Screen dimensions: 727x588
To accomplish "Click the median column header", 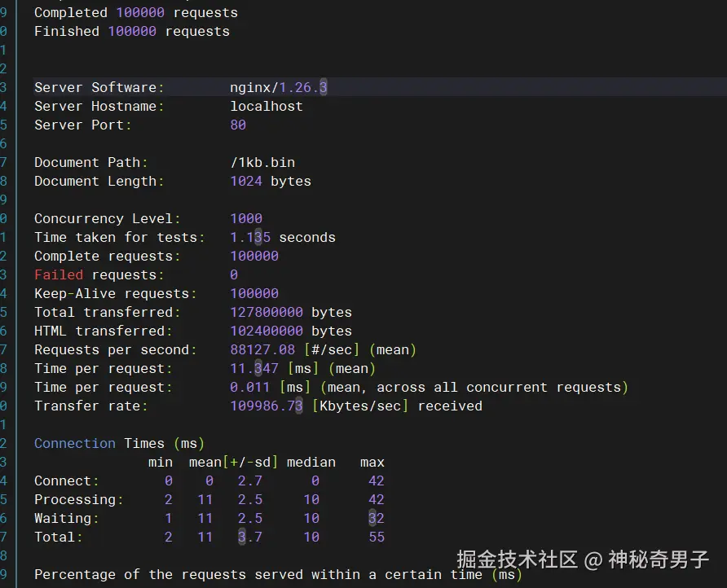I will pos(311,462).
